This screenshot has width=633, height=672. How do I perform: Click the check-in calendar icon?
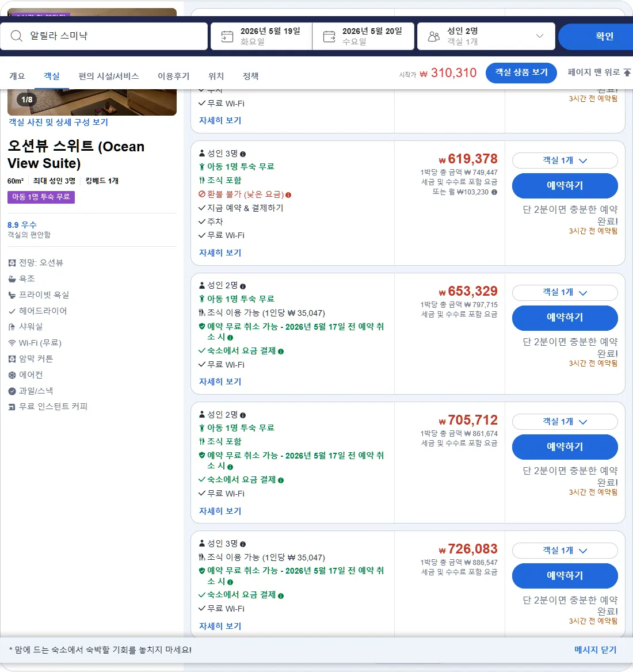[227, 36]
